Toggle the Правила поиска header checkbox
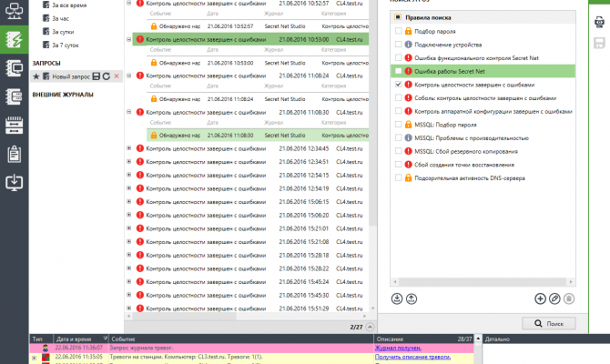Image resolution: width=610 pixels, height=364 pixels. (x=398, y=17)
